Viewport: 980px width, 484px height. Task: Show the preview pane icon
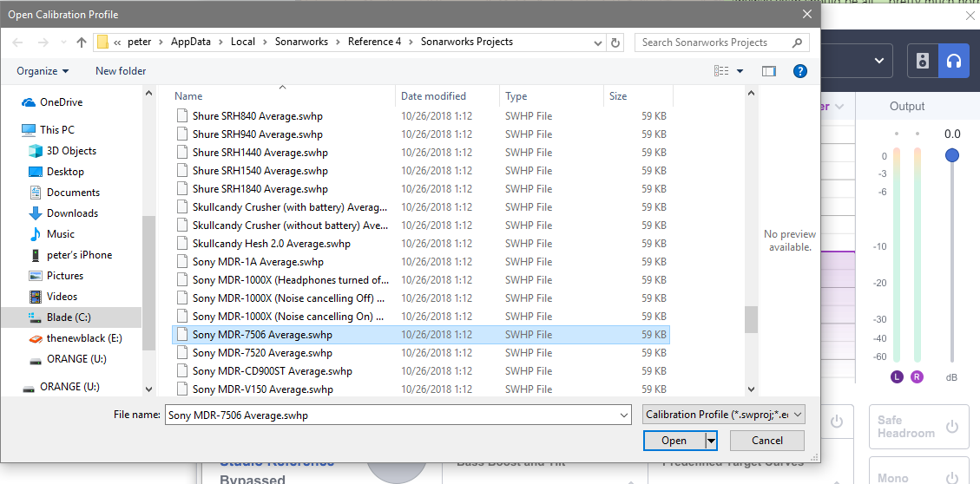click(768, 71)
